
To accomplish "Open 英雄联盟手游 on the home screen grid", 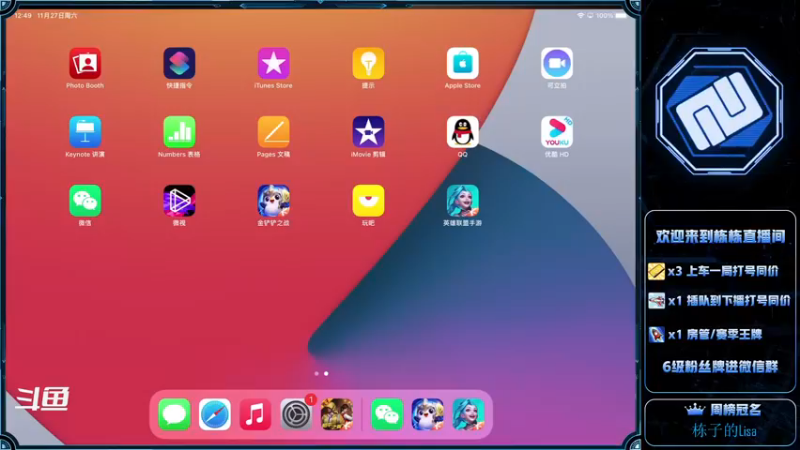I will point(462,201).
